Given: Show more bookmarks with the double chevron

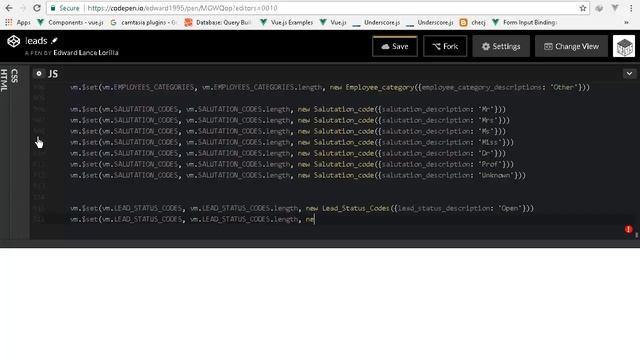Looking at the screenshot, I should point(626,22).
